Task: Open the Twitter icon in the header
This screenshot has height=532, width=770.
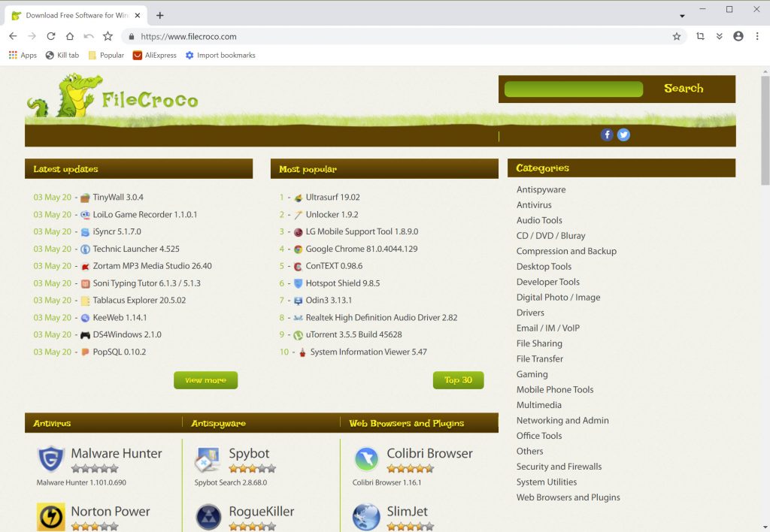Action: tap(623, 135)
